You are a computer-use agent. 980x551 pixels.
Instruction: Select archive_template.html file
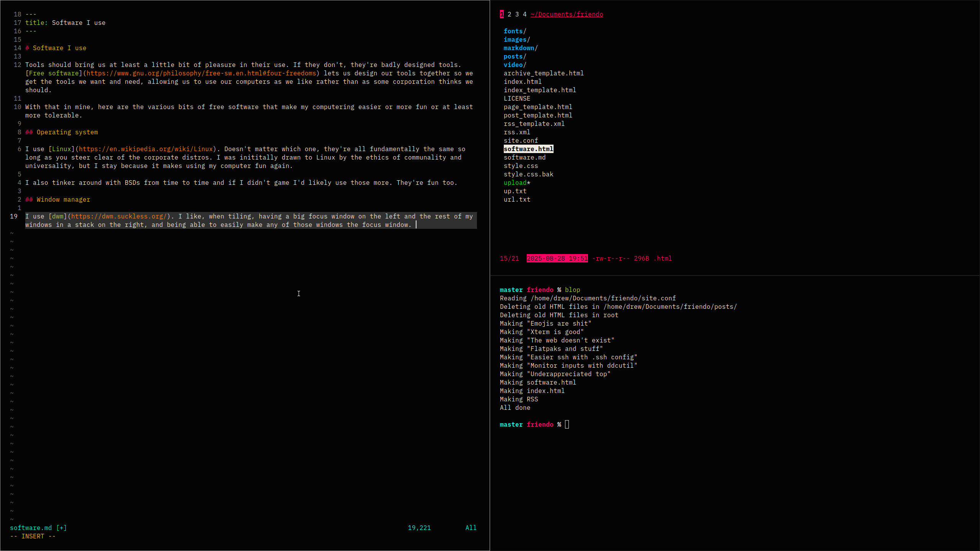pyautogui.click(x=544, y=73)
